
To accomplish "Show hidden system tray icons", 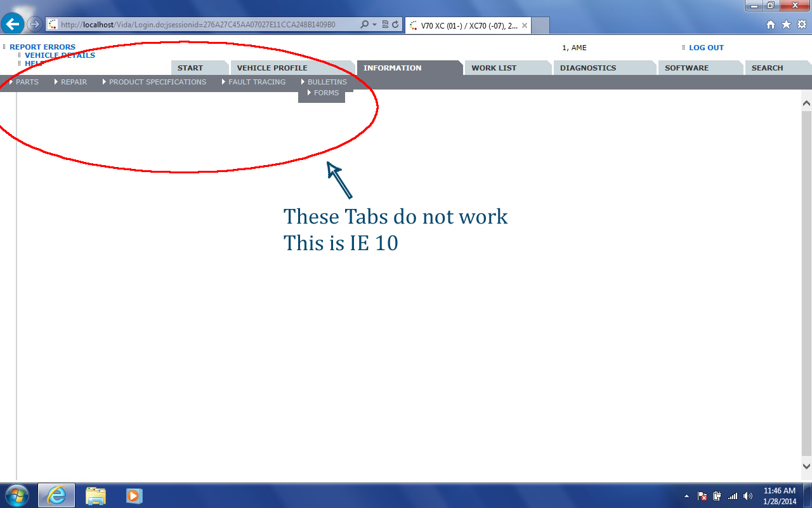I will click(686, 496).
